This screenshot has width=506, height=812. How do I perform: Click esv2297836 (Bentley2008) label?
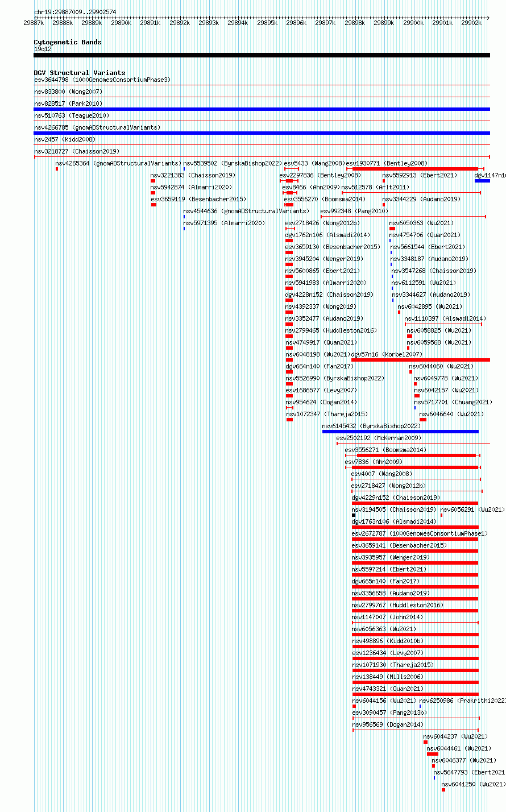(320, 175)
